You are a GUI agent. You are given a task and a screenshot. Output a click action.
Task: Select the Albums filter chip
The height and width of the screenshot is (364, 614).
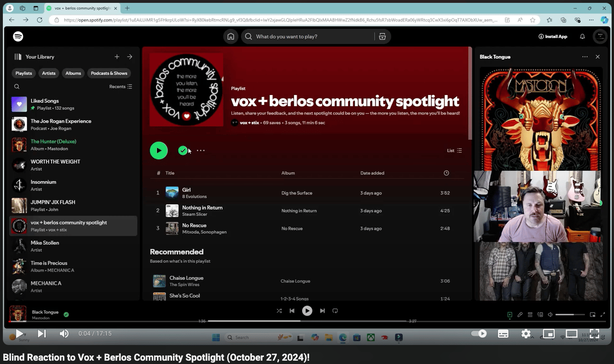pos(73,73)
